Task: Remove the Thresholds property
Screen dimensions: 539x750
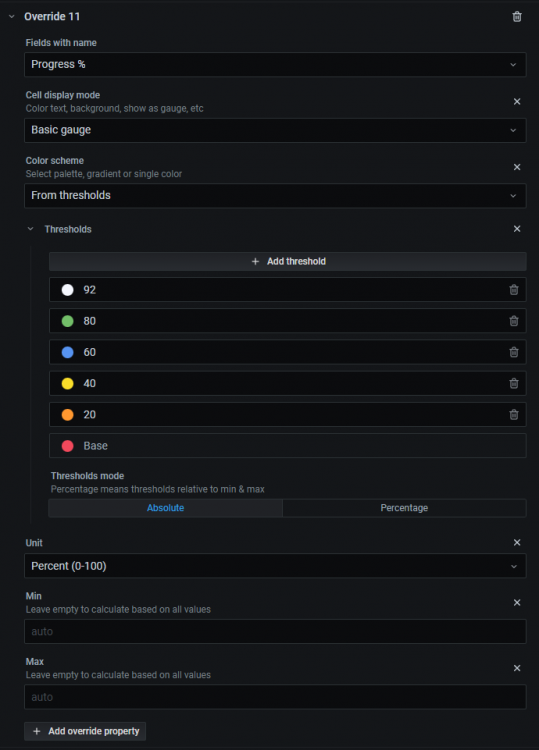Action: (x=517, y=229)
